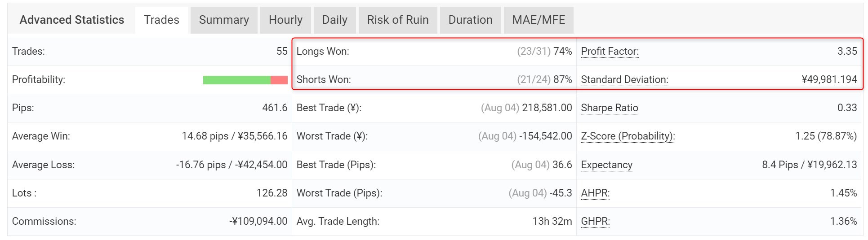Click the Longs Won percentage value
This screenshot has width=868, height=240.
(x=563, y=51)
